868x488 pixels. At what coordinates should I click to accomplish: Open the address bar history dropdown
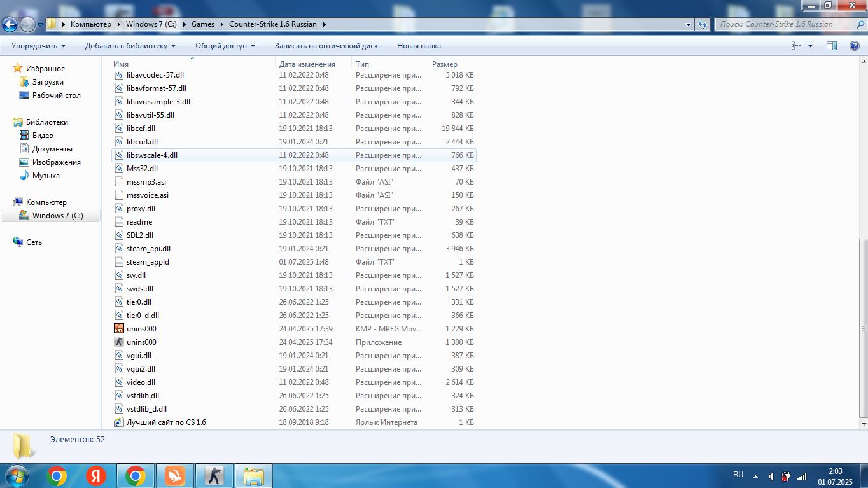689,24
